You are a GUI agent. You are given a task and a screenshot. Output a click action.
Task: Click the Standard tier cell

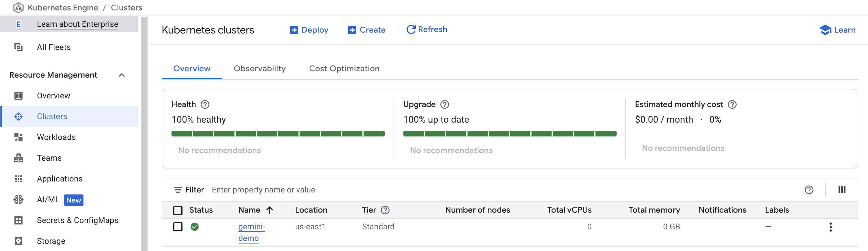(x=378, y=227)
